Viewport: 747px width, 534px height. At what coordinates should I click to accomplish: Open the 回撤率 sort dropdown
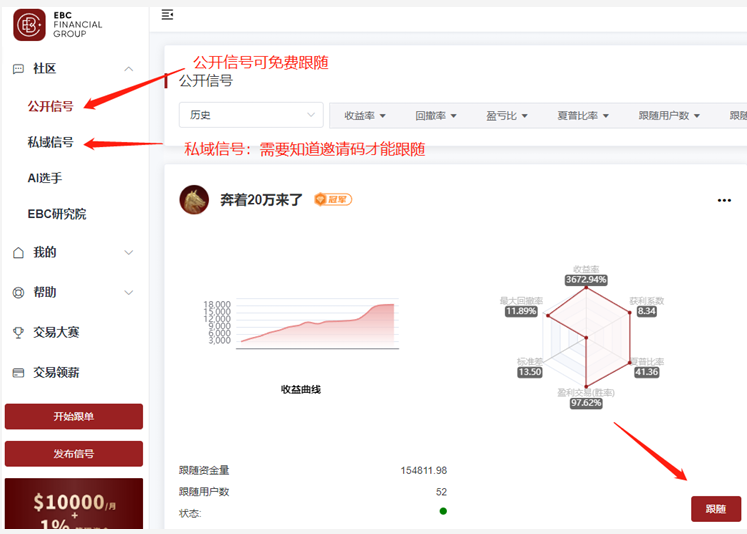tap(435, 116)
